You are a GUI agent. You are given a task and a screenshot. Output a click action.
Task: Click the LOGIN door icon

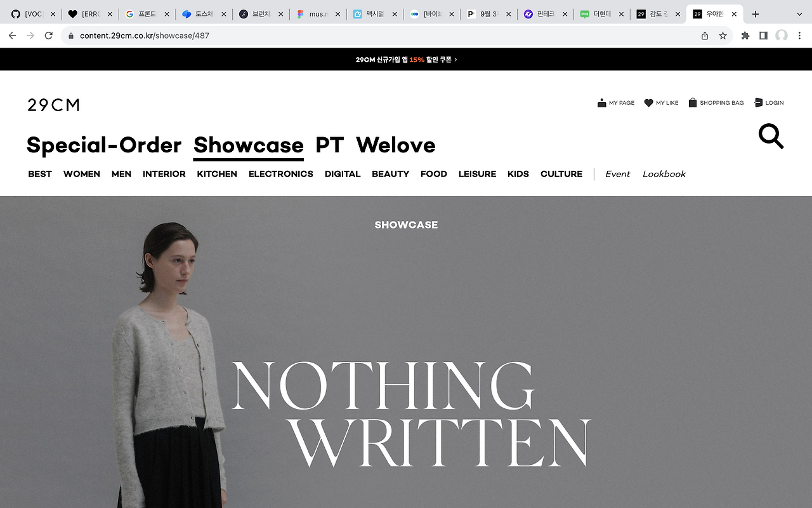click(758, 103)
